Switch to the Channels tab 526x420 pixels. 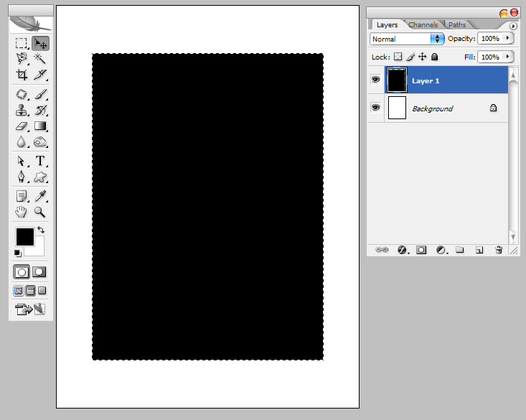click(423, 25)
